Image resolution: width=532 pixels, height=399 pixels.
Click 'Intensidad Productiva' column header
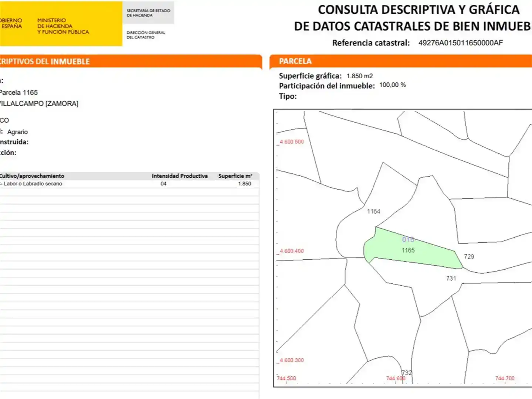coord(180,176)
